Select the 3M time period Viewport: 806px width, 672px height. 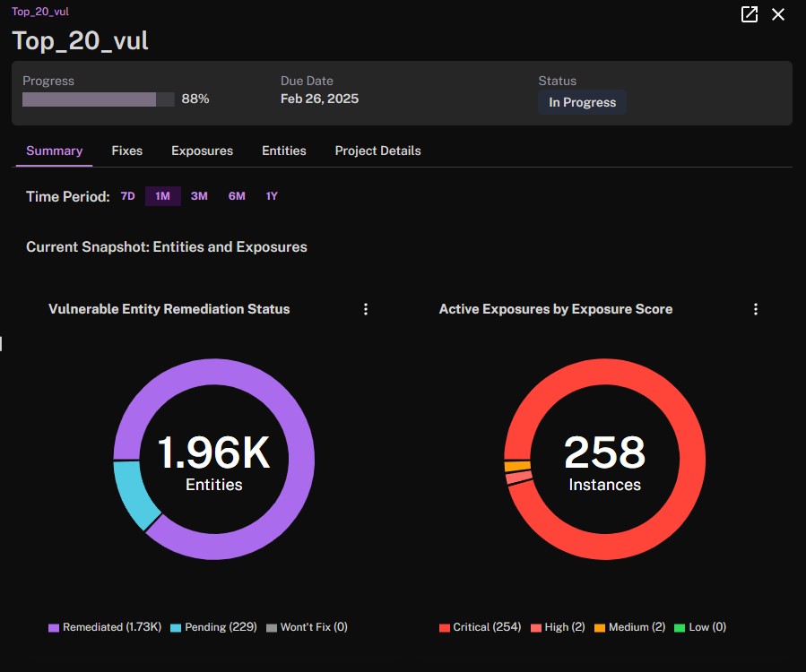pyautogui.click(x=199, y=195)
